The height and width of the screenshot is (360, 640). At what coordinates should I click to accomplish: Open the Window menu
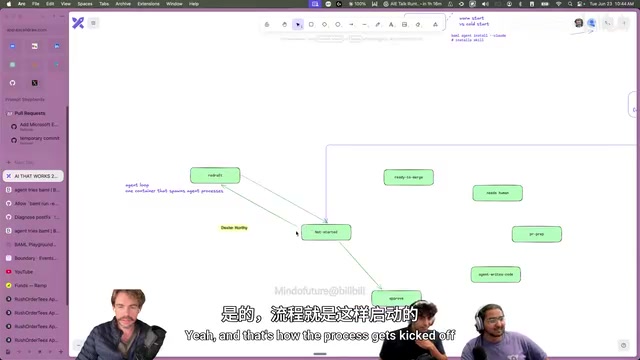[x=174, y=4]
